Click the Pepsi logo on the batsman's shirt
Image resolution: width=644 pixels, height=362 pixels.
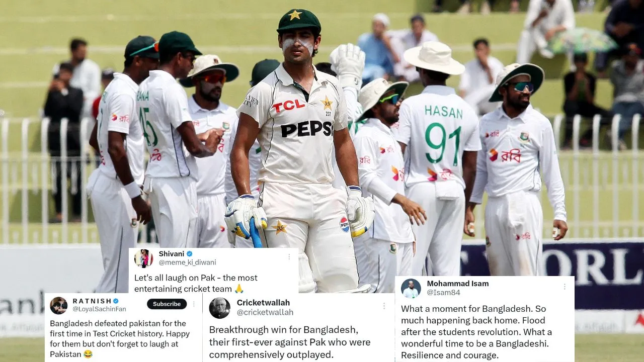(306, 129)
